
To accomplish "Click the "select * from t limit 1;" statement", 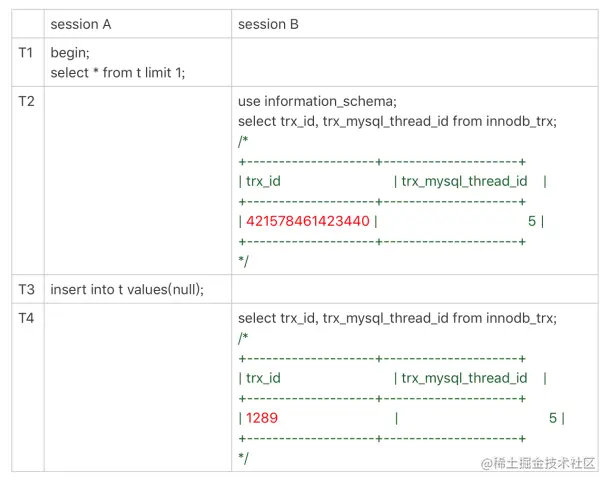I will (118, 73).
